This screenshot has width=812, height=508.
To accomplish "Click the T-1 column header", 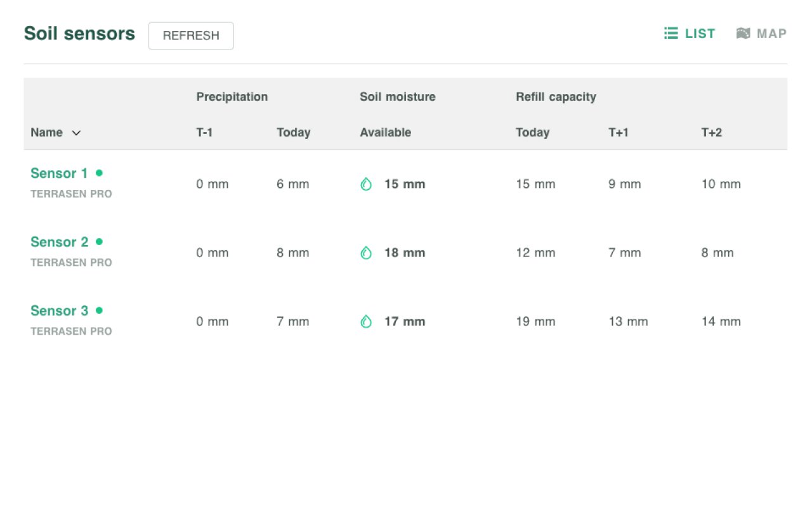I will point(204,133).
